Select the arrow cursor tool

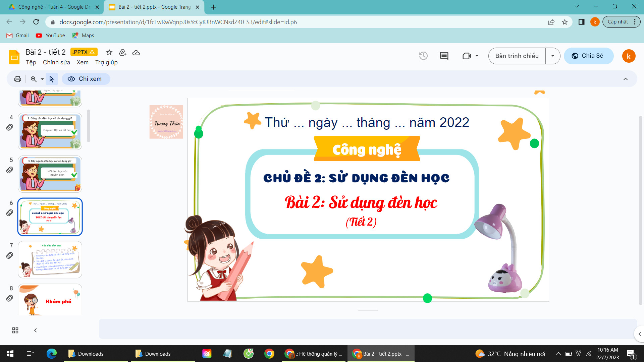(51, 79)
